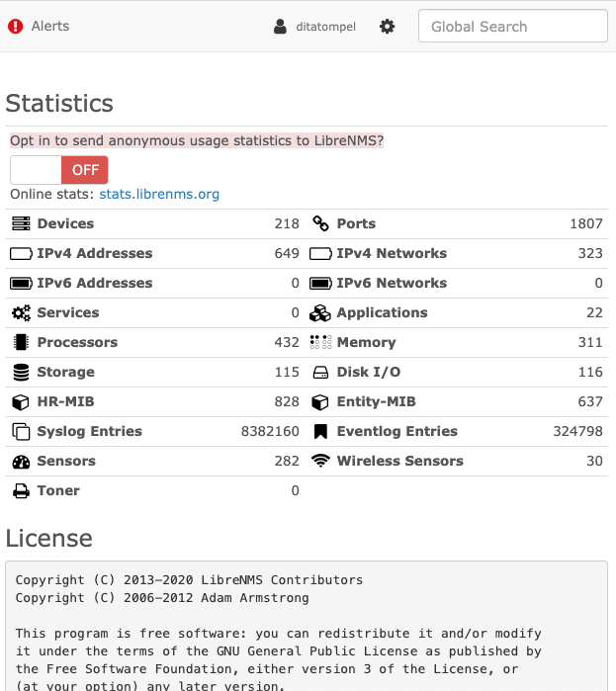The image size is (616, 691).
Task: Click the Memory braille icon
Action: [320, 342]
